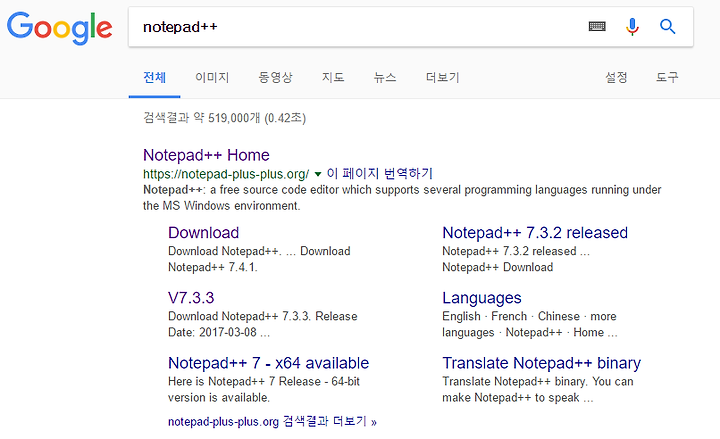Open the 설정 menu

pos(616,77)
